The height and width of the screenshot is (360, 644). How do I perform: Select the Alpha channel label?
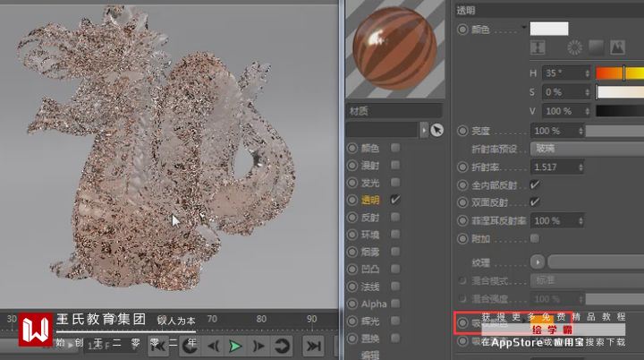tap(374, 304)
